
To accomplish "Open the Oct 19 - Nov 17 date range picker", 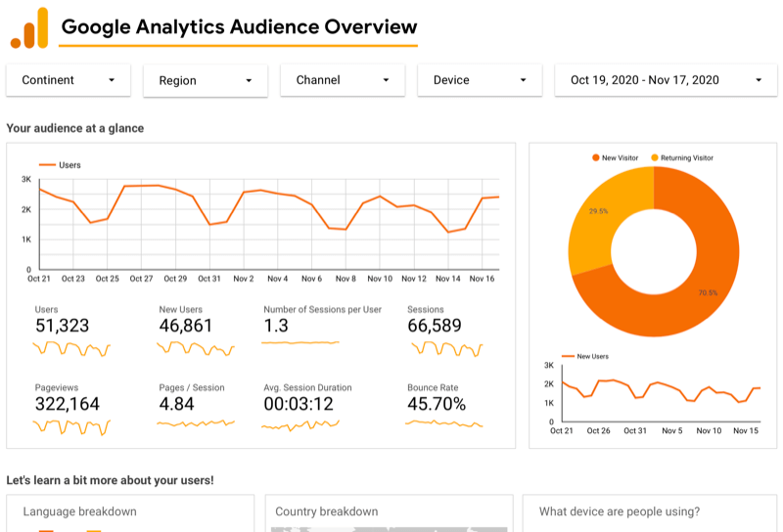I will (x=666, y=80).
